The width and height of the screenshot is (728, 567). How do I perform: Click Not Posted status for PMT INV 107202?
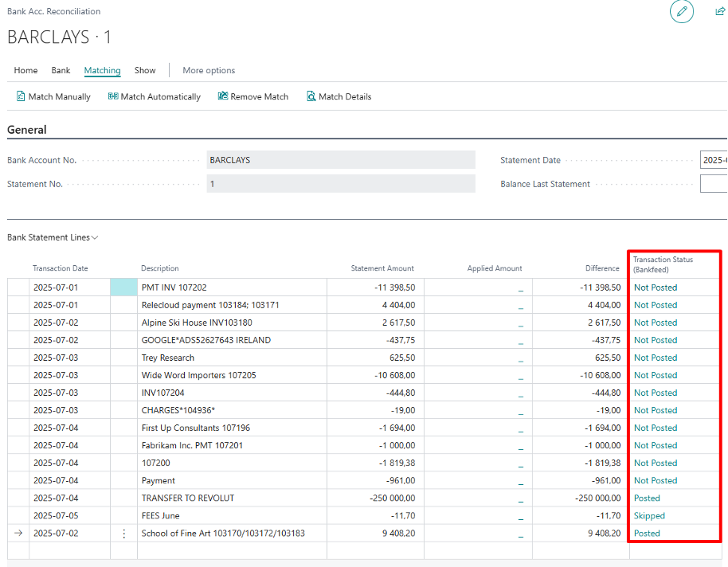pyautogui.click(x=656, y=287)
